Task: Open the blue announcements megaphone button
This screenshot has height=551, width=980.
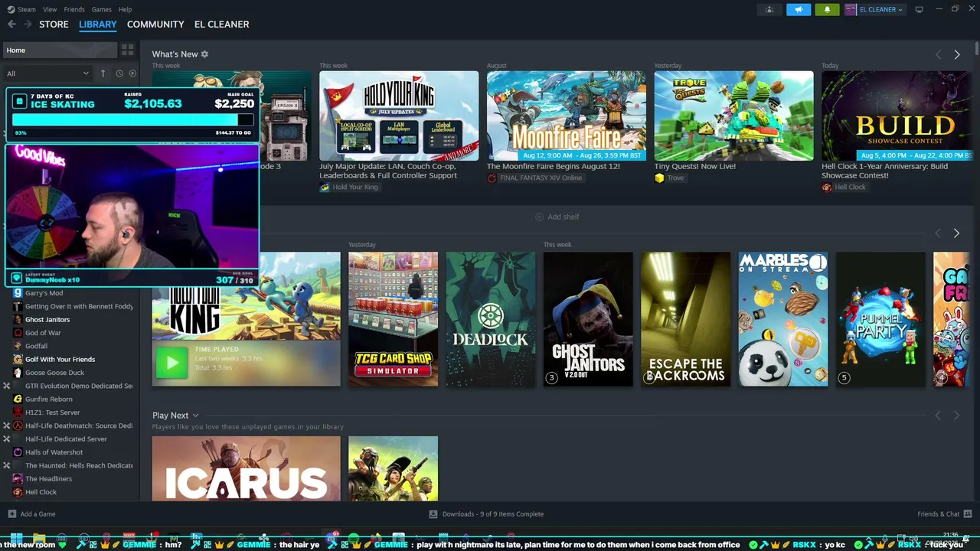Action: click(x=799, y=9)
